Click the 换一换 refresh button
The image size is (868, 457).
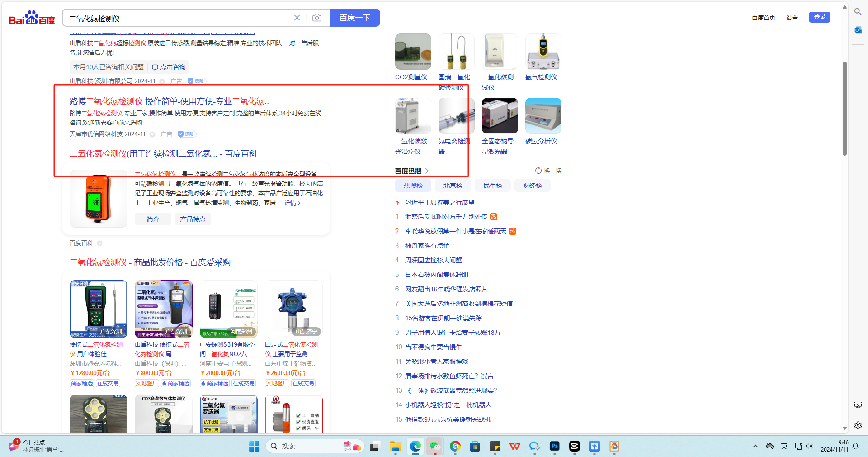point(548,171)
